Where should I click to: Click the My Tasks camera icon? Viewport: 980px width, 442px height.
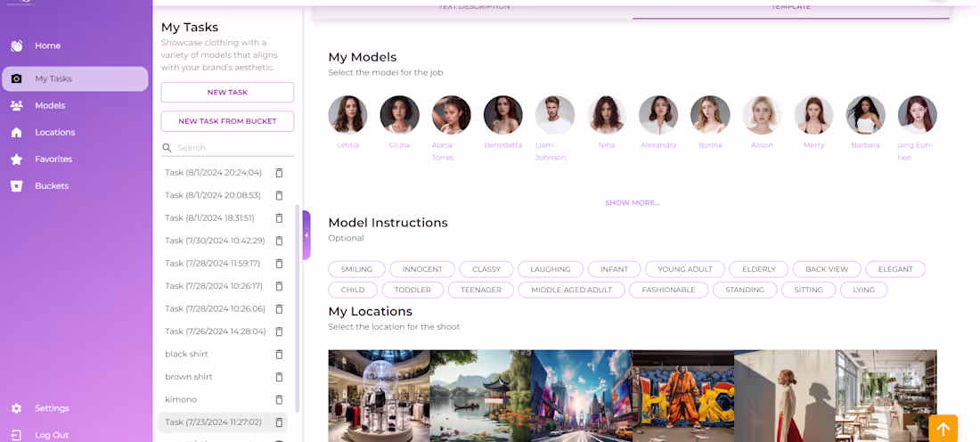[x=17, y=78]
